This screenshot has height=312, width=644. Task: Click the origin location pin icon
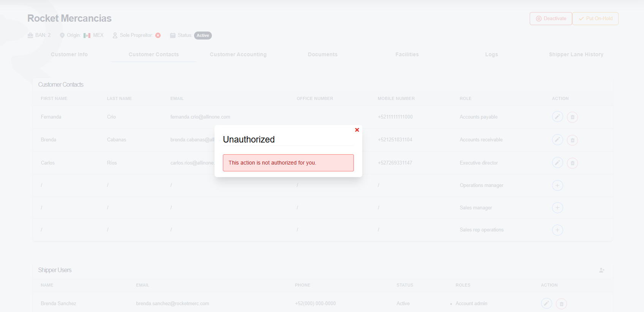(62, 35)
